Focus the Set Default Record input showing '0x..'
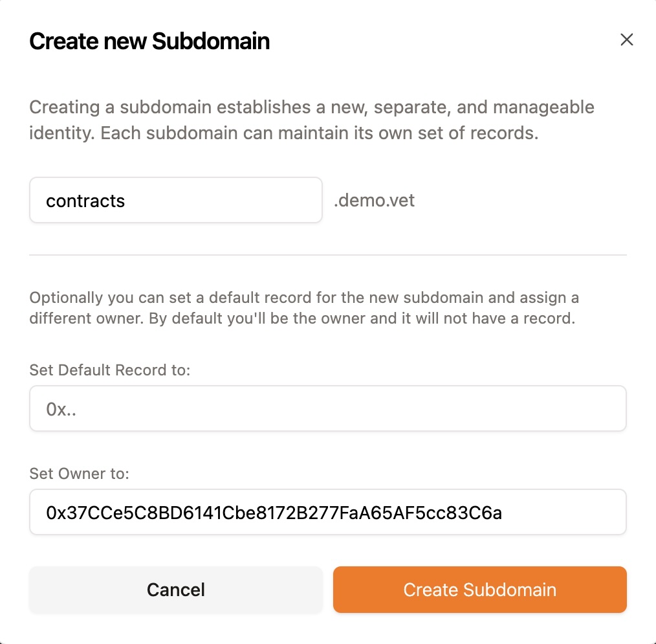Viewport: 656px width, 644px height. coord(327,408)
